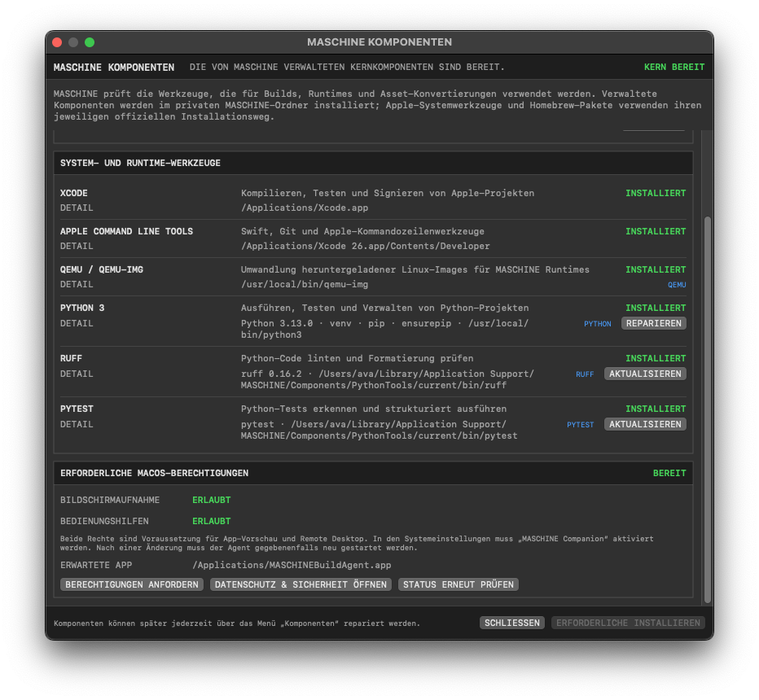Click AKTUALISIEREN in the RUFF row
This screenshot has height=700, width=759.
pos(645,374)
